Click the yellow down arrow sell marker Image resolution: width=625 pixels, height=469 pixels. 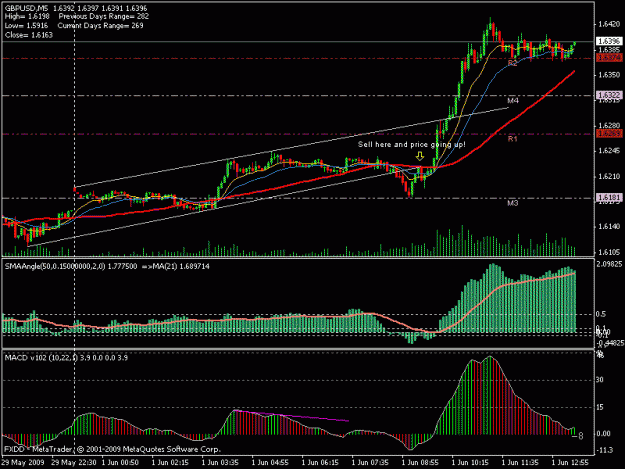(420, 156)
